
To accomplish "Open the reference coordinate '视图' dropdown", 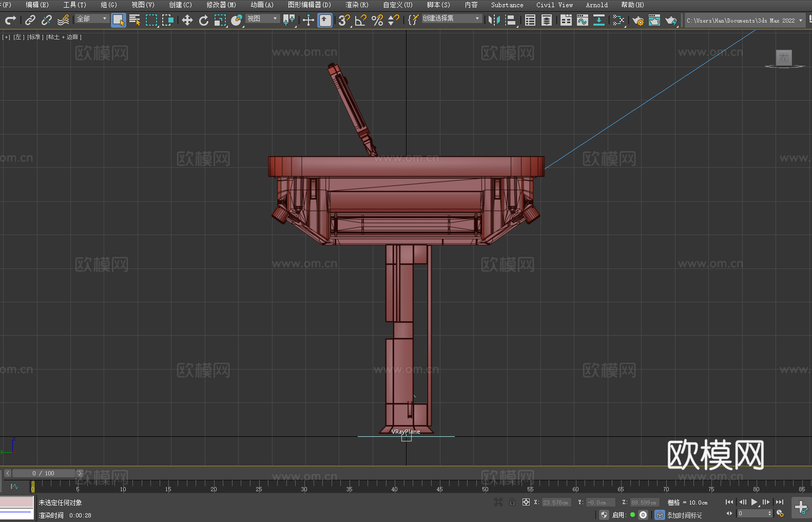I will 262,18.
